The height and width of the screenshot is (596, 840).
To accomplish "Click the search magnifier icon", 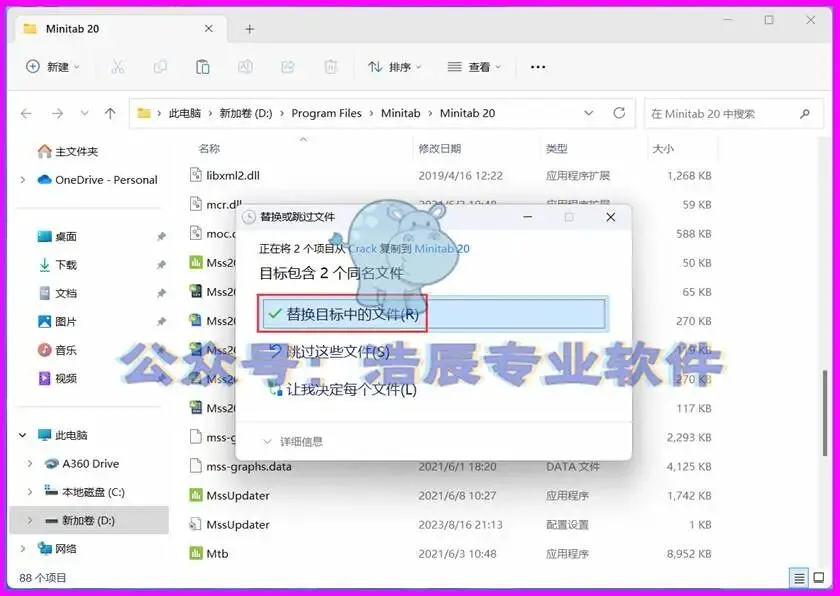I will coord(805,114).
